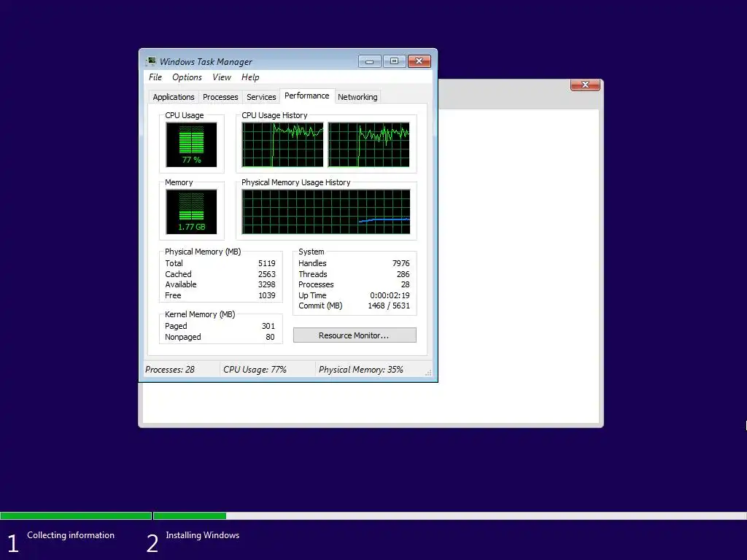The image size is (747, 560).
Task: Click the System Processes value 28
Action: click(406, 284)
